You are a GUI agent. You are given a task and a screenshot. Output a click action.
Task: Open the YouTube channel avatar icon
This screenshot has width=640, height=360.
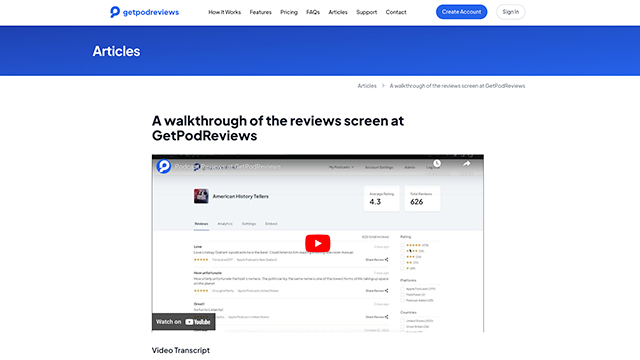(164, 166)
